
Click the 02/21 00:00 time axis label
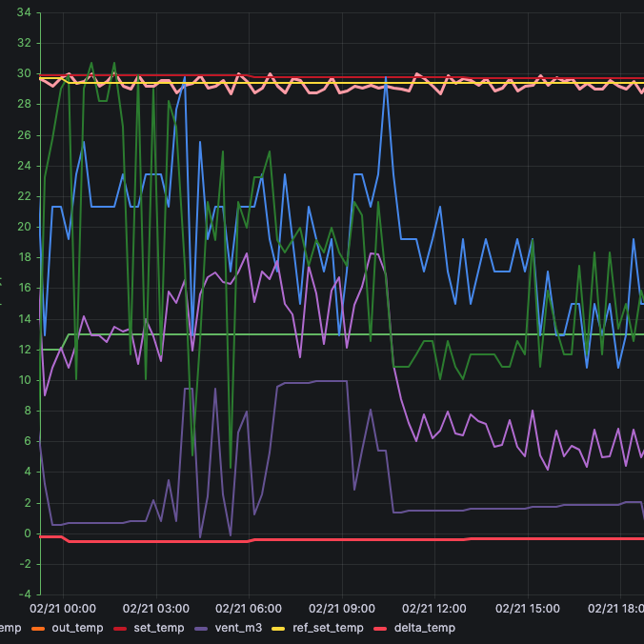(63, 607)
